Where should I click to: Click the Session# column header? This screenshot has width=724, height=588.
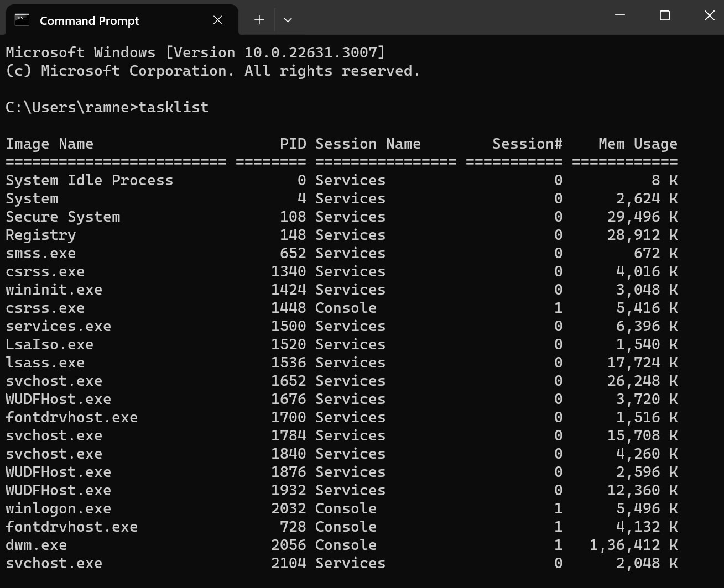pyautogui.click(x=528, y=144)
